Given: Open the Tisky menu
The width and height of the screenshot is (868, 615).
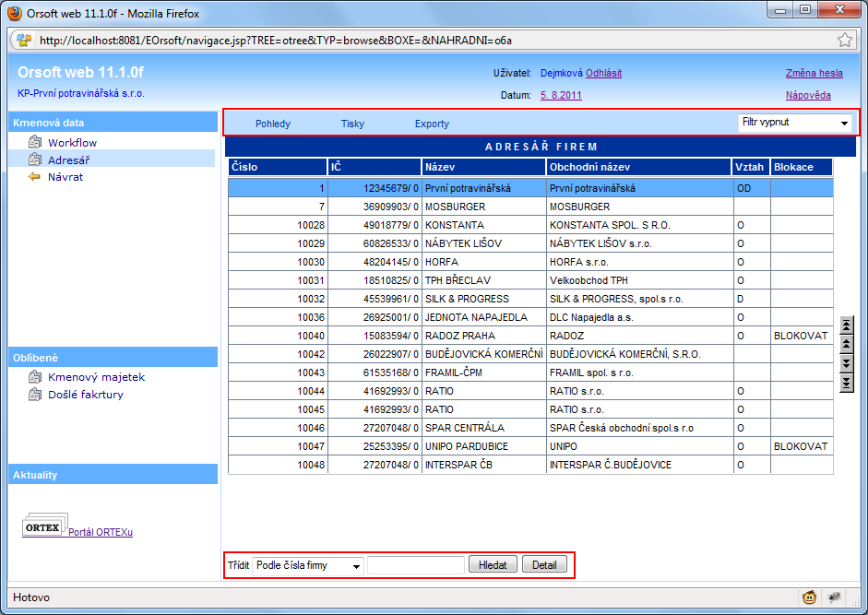Looking at the screenshot, I should tap(352, 124).
